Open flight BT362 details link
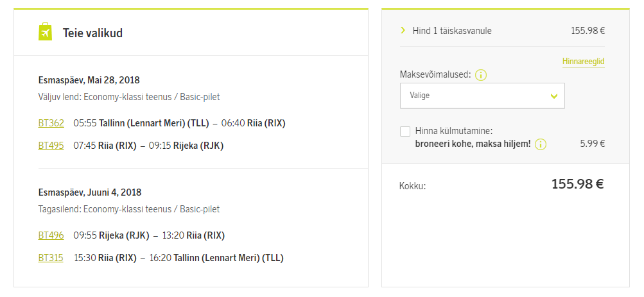 point(51,123)
